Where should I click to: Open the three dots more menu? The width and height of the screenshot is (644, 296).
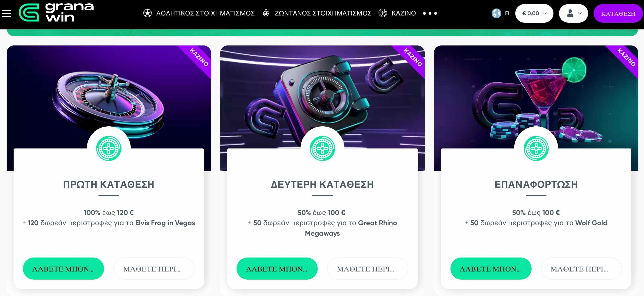click(430, 13)
